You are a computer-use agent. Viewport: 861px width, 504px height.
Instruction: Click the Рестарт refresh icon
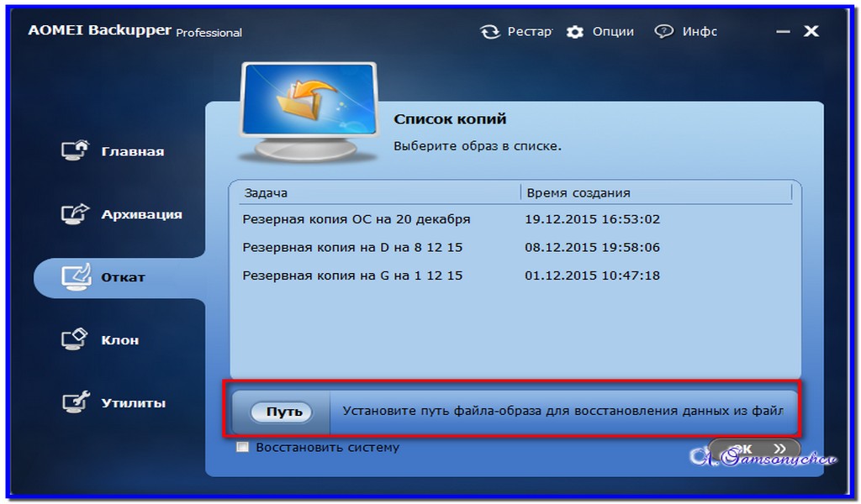click(x=490, y=32)
